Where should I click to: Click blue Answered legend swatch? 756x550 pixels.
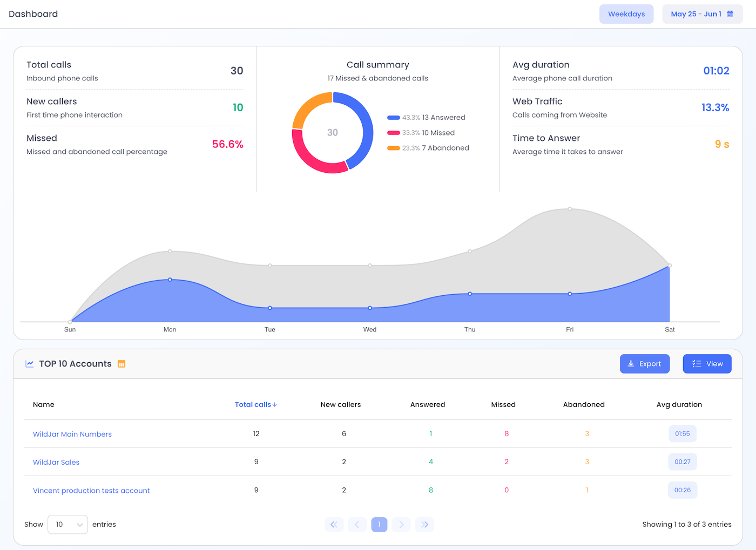click(x=394, y=118)
